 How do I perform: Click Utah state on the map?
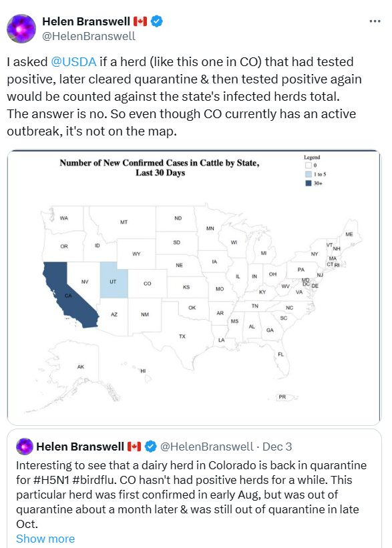coord(114,280)
